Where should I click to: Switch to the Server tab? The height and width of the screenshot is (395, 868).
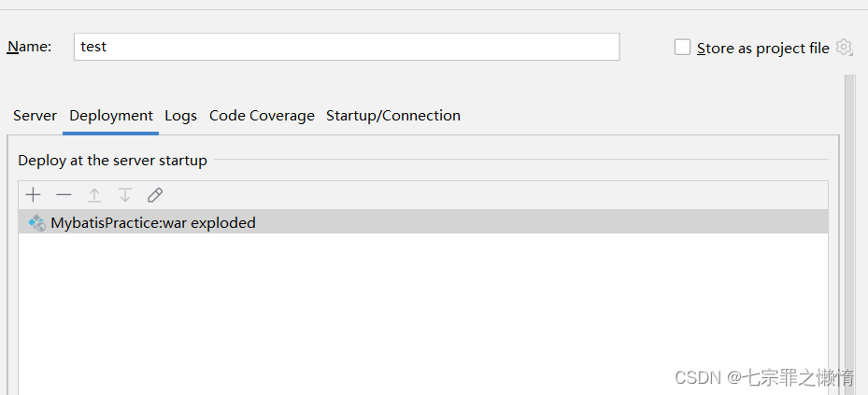36,116
